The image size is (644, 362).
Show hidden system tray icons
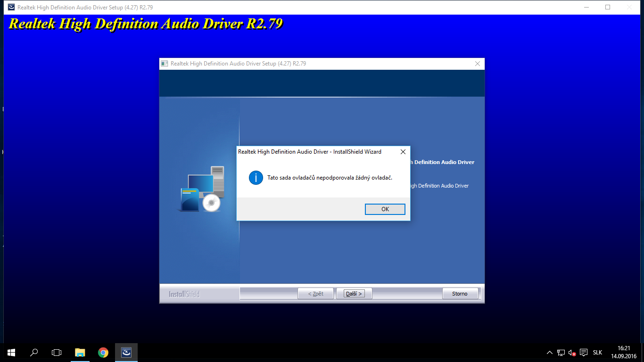pyautogui.click(x=550, y=353)
